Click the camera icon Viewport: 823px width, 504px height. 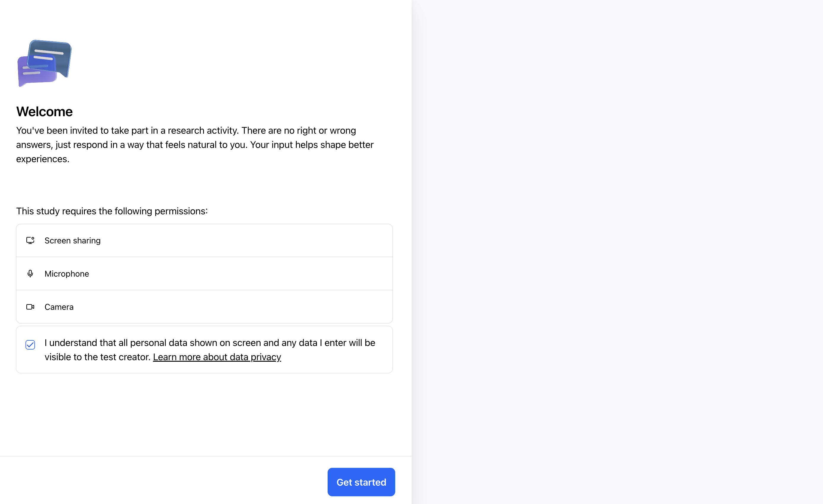click(30, 307)
